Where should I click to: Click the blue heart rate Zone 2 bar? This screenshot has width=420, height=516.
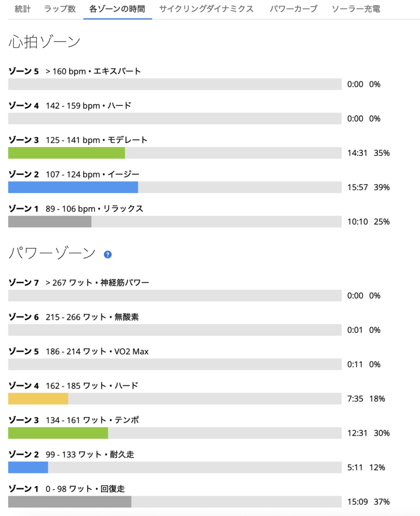pos(73,187)
